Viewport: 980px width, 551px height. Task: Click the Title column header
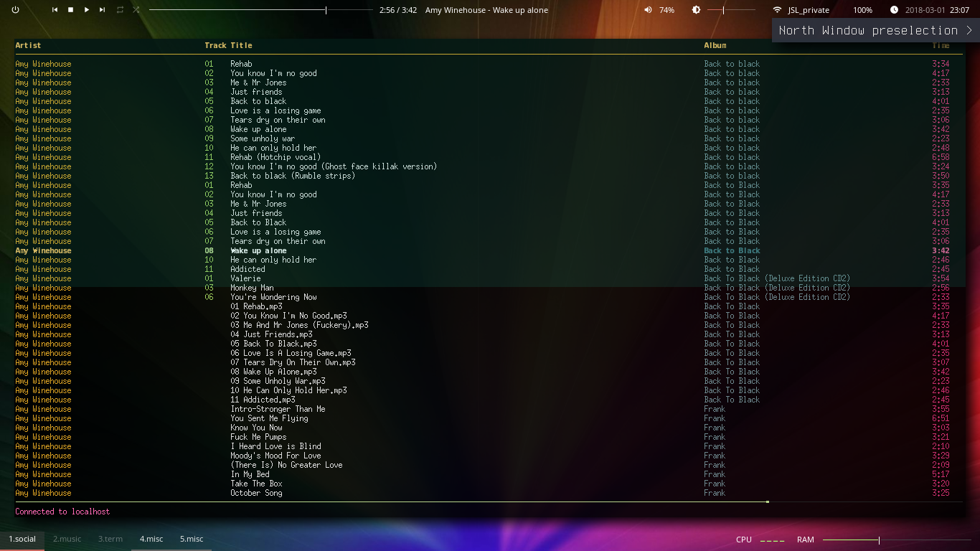241,45
